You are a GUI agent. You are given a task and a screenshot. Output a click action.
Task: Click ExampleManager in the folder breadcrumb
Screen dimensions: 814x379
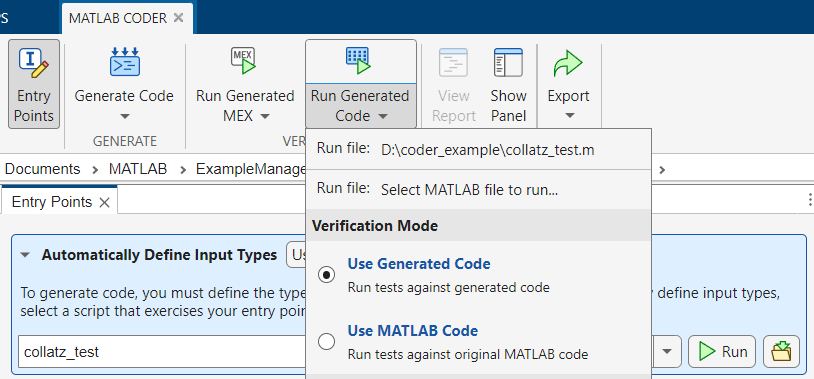250,169
